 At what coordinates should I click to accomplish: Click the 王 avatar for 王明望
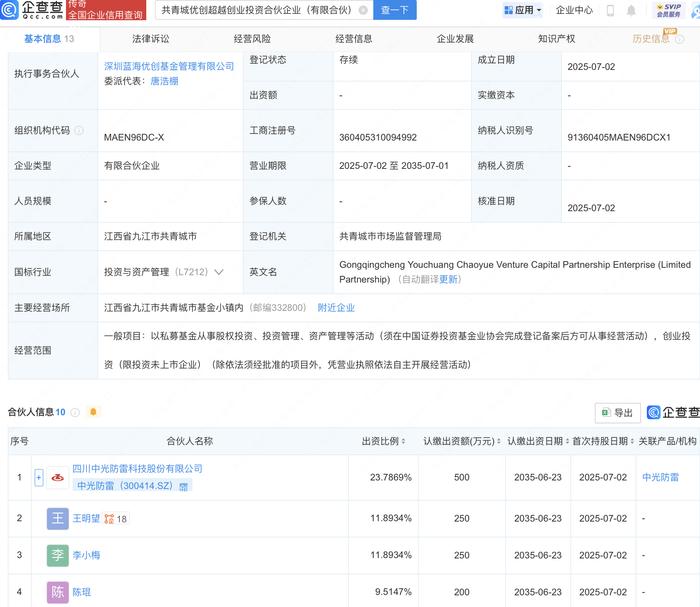pos(58,519)
